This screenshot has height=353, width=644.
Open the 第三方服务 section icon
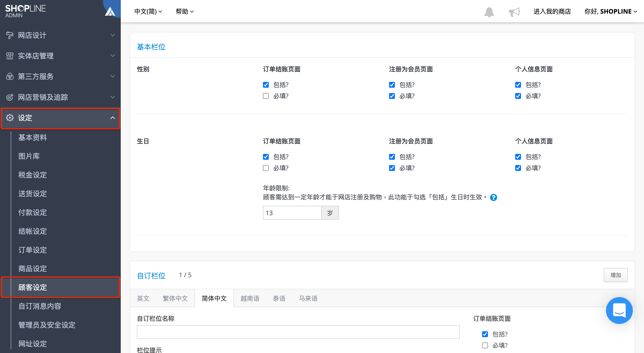[x=9, y=76]
